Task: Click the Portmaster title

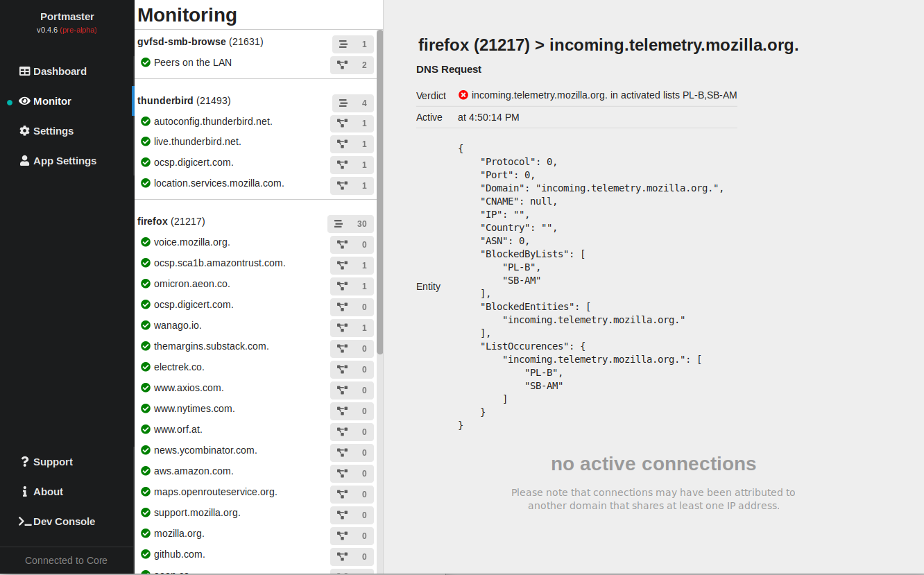Action: pyautogui.click(x=67, y=17)
